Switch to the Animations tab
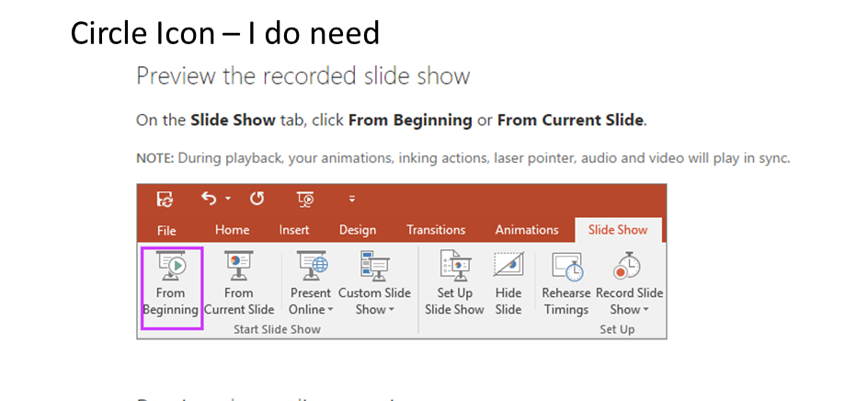This screenshot has width=868, height=401. click(527, 230)
